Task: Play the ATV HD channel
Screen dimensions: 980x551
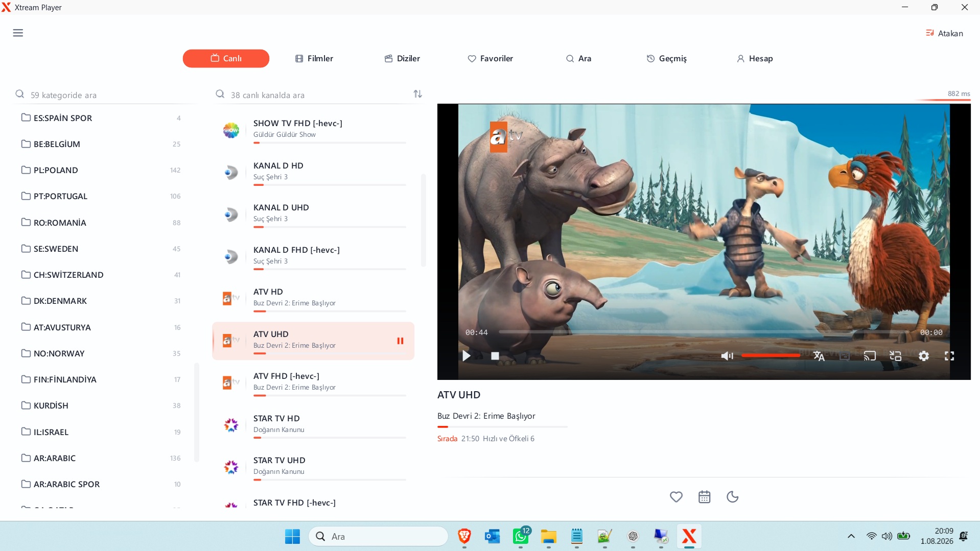Action: [313, 299]
